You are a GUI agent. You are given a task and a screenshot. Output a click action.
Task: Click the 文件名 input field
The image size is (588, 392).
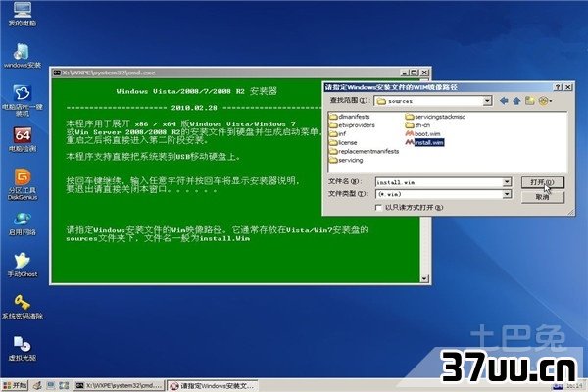point(439,182)
